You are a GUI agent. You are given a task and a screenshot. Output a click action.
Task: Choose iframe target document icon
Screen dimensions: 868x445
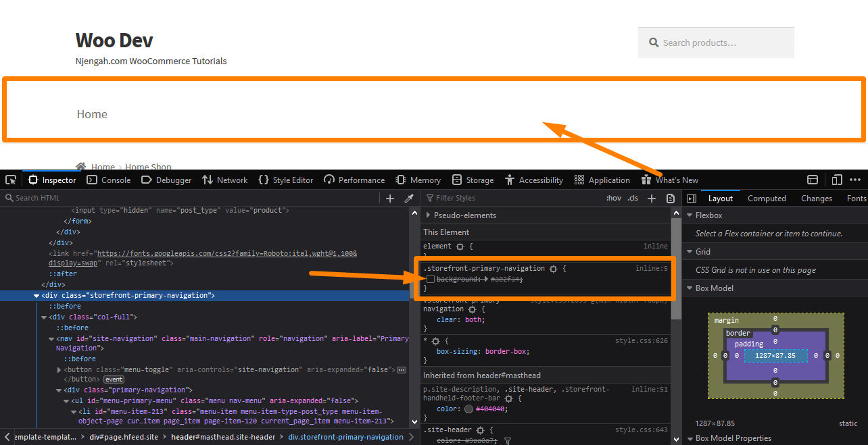(813, 180)
